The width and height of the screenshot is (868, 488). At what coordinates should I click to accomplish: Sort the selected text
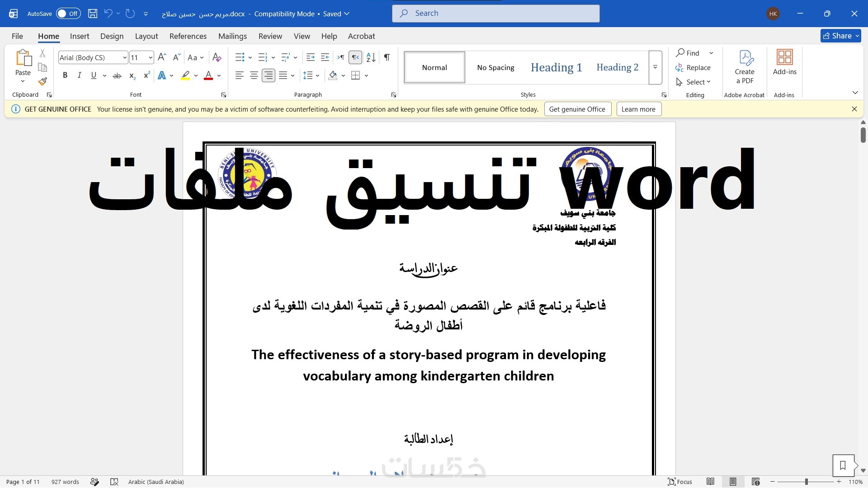[x=371, y=57]
